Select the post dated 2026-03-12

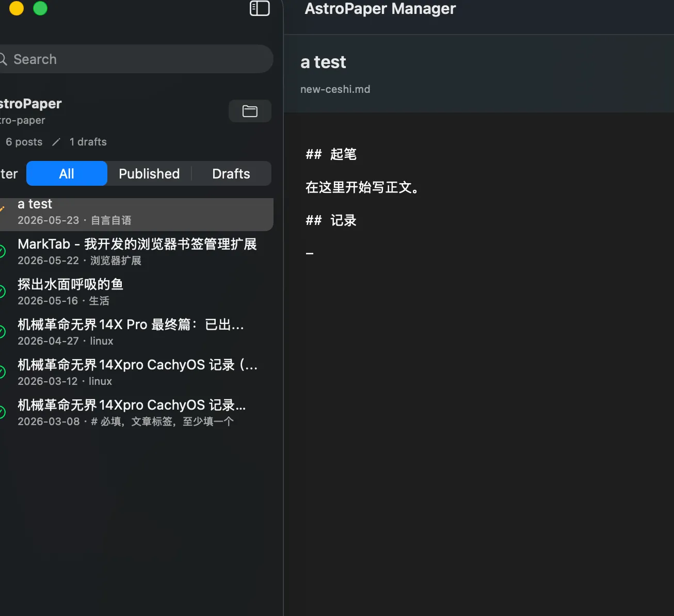click(135, 372)
